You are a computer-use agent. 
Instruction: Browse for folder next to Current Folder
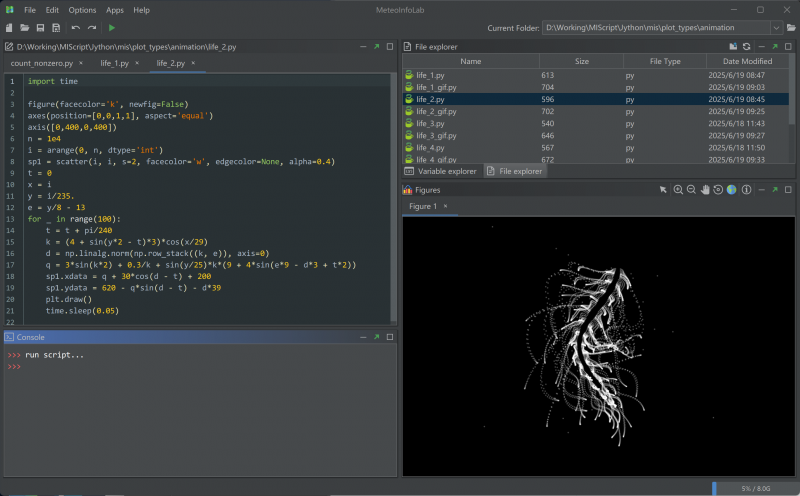791,27
